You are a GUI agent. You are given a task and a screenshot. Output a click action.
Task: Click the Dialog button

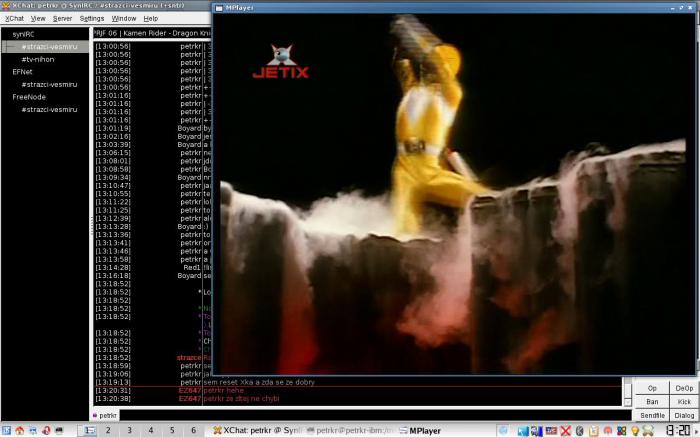click(684, 416)
